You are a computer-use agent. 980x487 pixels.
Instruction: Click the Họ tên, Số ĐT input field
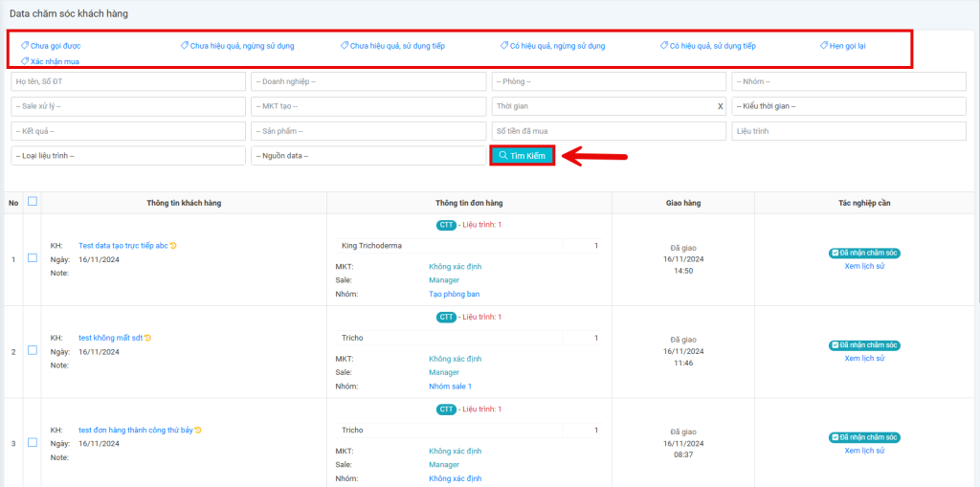[x=128, y=81]
